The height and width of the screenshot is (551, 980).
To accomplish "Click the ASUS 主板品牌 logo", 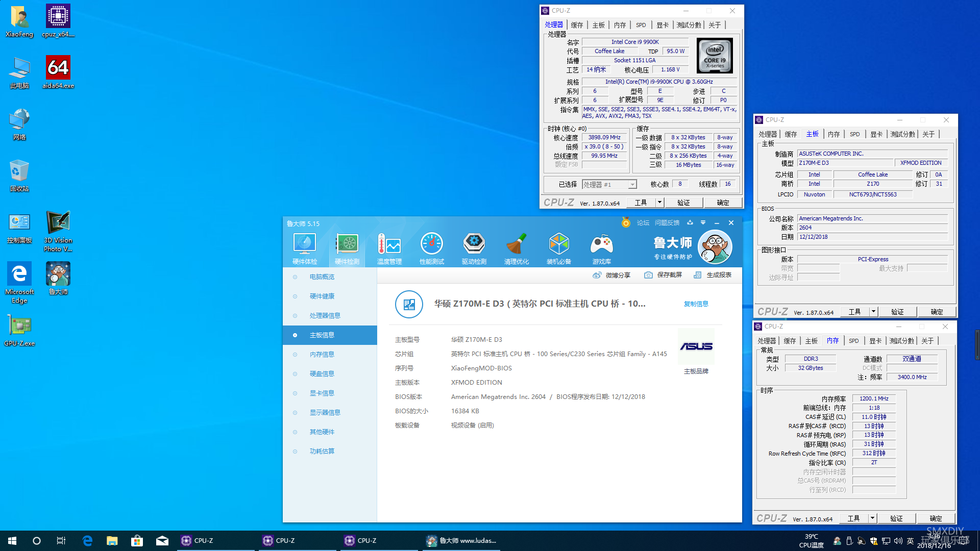I will (x=696, y=346).
